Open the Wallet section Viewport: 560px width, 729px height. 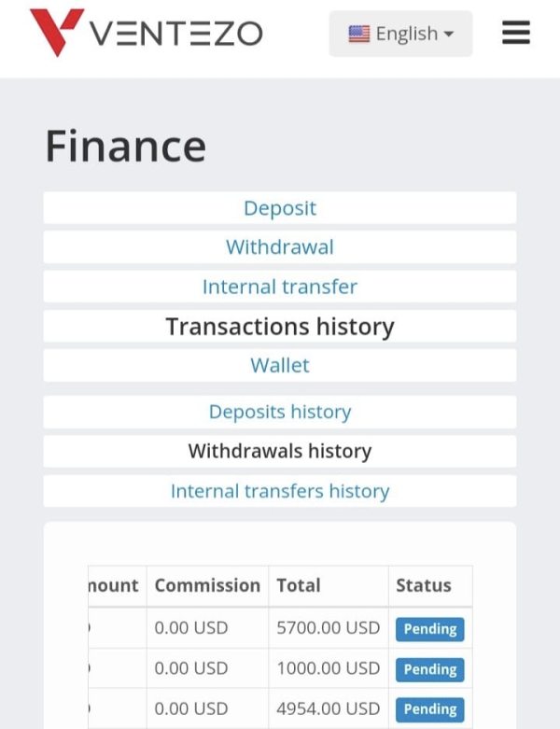tap(280, 365)
